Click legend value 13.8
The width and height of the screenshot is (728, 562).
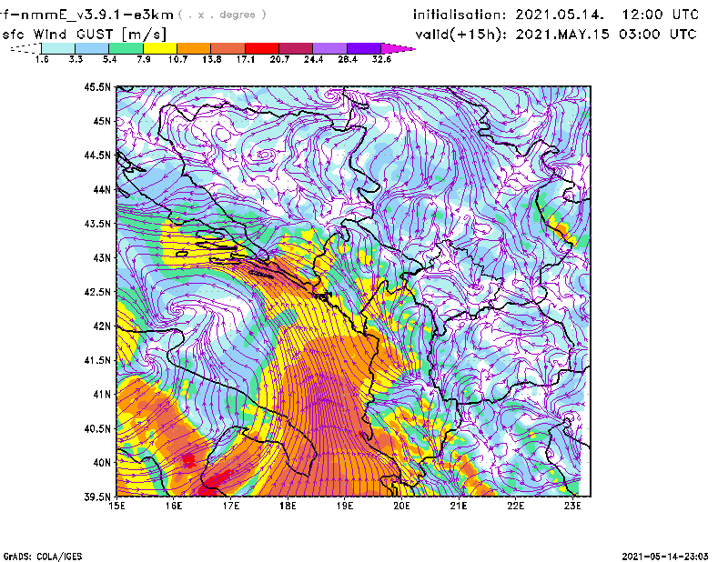click(212, 59)
